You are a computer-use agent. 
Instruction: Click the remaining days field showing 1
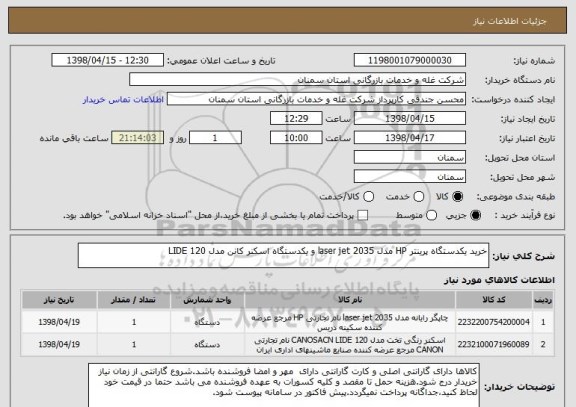[215, 138]
